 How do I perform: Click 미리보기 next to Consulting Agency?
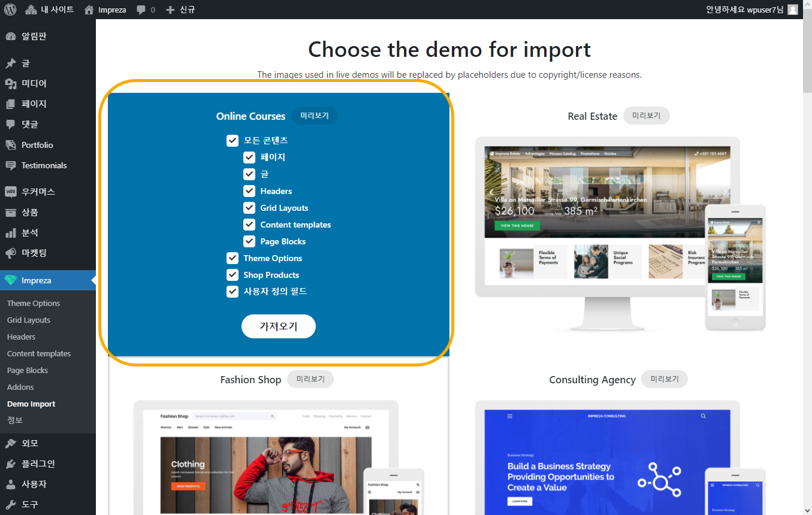[665, 379]
